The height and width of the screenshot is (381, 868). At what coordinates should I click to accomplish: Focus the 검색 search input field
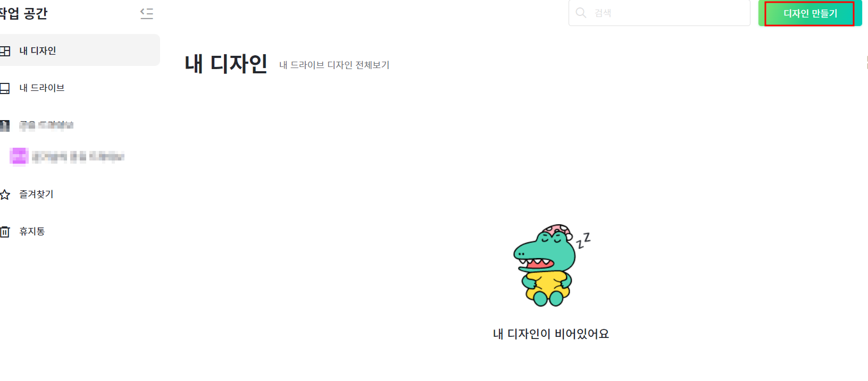click(x=660, y=13)
